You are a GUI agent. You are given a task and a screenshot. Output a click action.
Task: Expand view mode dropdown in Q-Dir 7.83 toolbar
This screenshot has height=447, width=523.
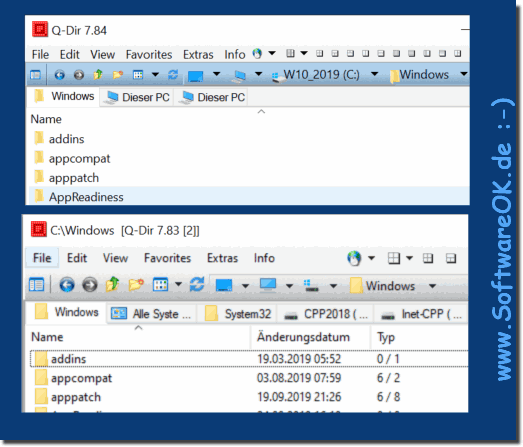178,284
